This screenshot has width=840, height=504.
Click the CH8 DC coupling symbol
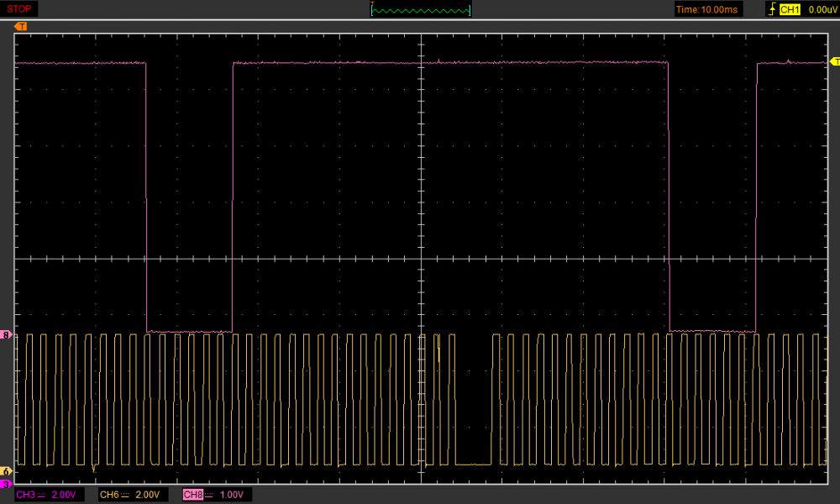209,495
